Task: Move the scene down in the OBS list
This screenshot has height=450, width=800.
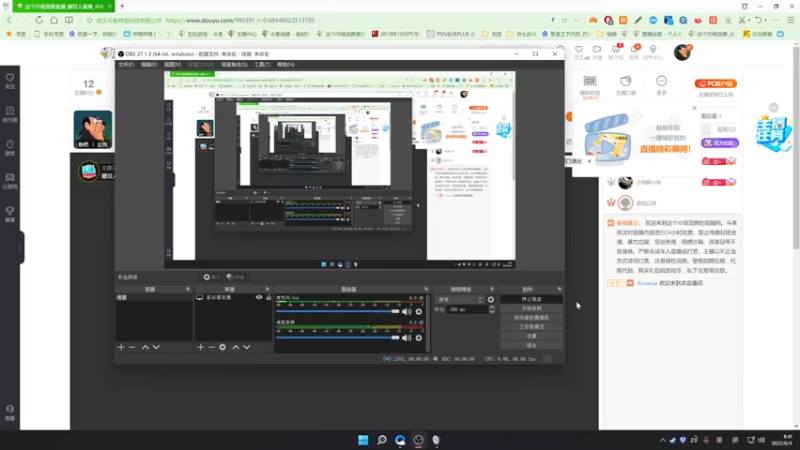Action: point(156,347)
